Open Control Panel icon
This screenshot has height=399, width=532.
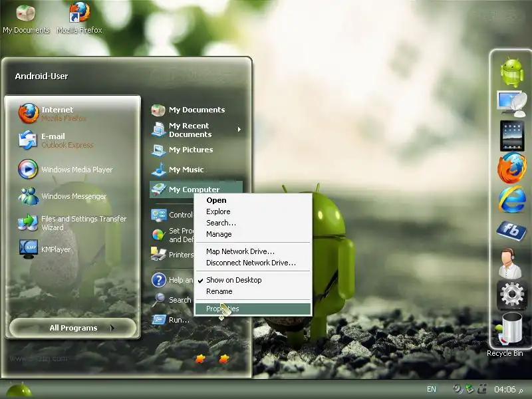click(x=159, y=215)
